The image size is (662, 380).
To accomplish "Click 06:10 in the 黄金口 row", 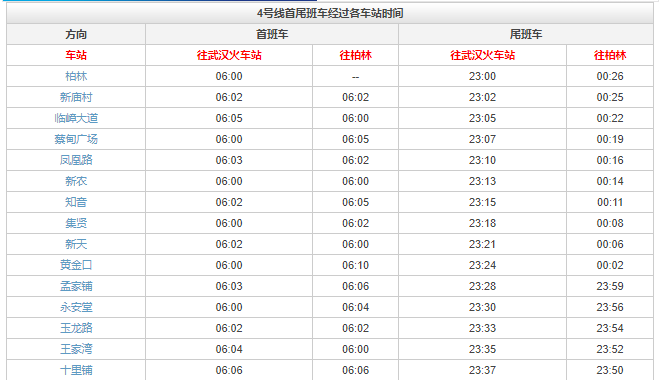I will 355,265.
